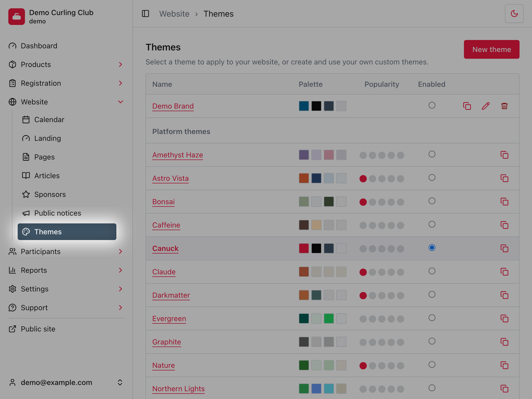Click Nature's first popularity dot

tap(363, 366)
